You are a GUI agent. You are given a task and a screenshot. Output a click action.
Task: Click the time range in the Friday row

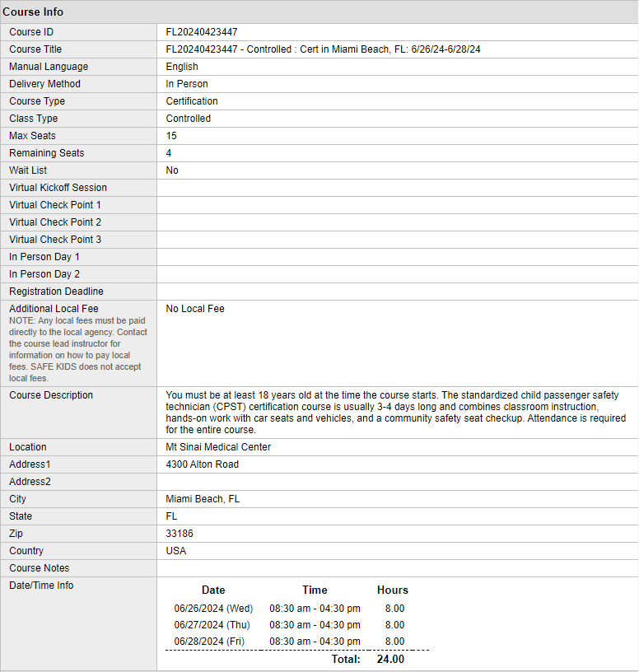tap(315, 642)
